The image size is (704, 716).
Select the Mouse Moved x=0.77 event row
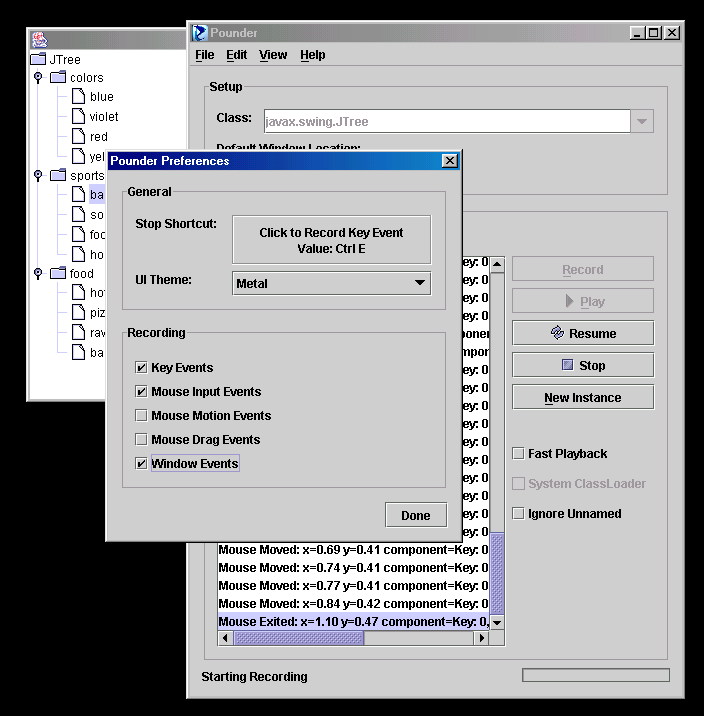point(354,585)
